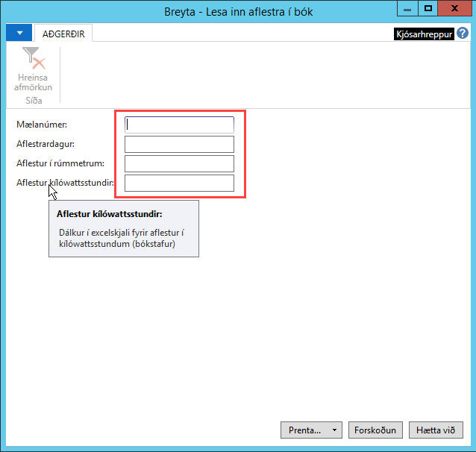Click the Aflestrardagur label text
Viewport: 476px width, 452px height.
click(46, 144)
